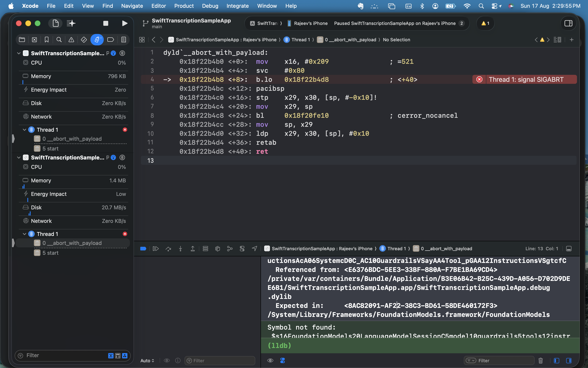Click the Step Into debug button
Screen dimensions: 588x368
point(180,248)
